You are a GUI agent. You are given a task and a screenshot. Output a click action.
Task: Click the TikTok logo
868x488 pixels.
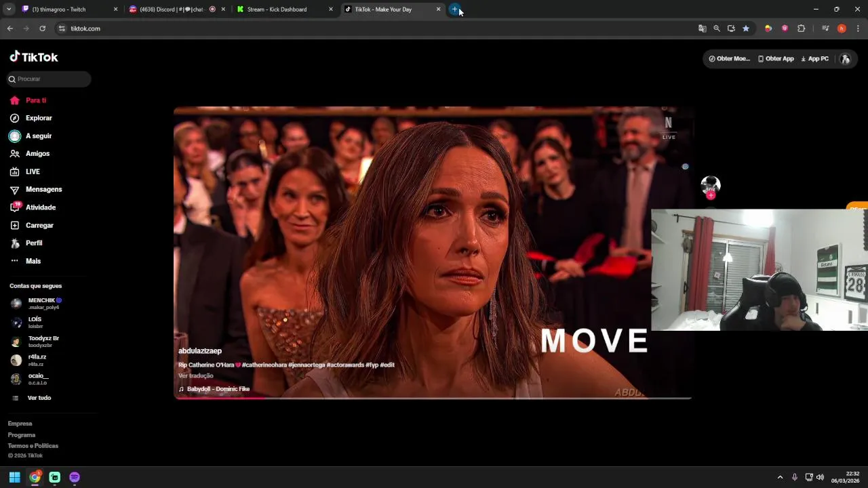34,57
